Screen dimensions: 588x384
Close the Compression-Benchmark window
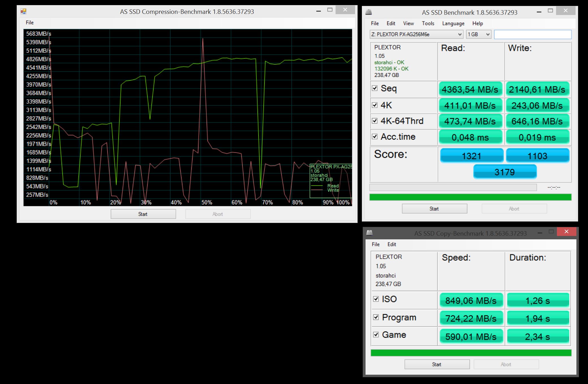pyautogui.click(x=345, y=10)
